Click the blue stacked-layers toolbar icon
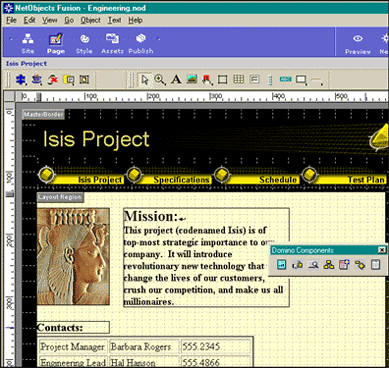Viewport: 389px width, 368px height. pyautogui.click(x=36, y=80)
